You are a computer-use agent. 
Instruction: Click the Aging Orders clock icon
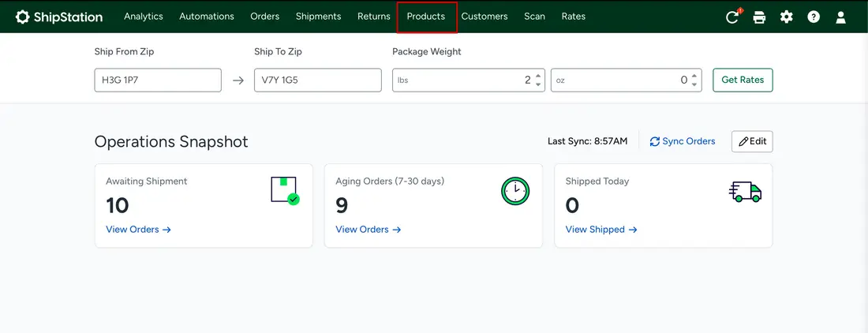click(515, 191)
